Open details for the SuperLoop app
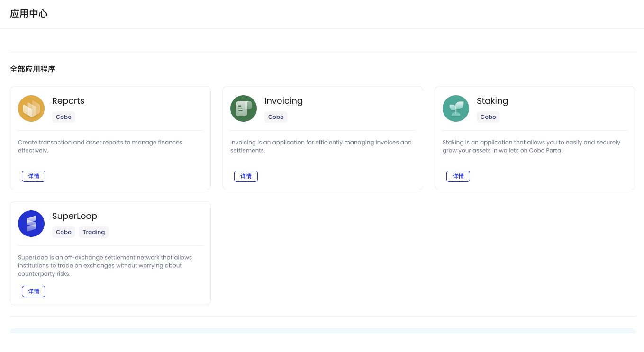The image size is (644, 352). pos(34,291)
